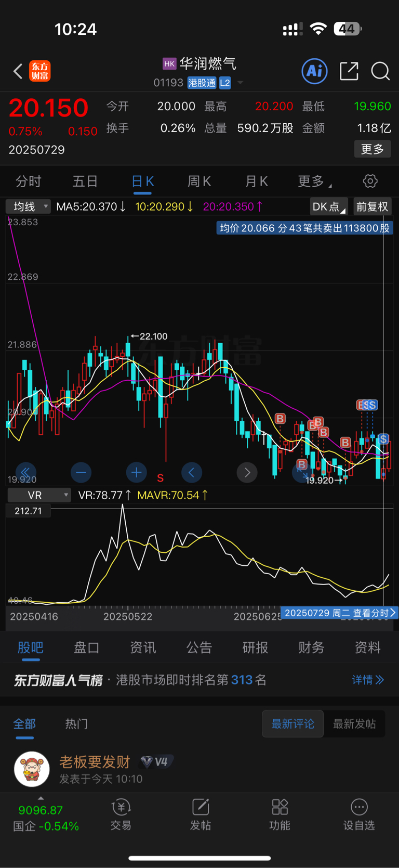Zoom out chart with minus icon
399x868 pixels.
point(81,472)
